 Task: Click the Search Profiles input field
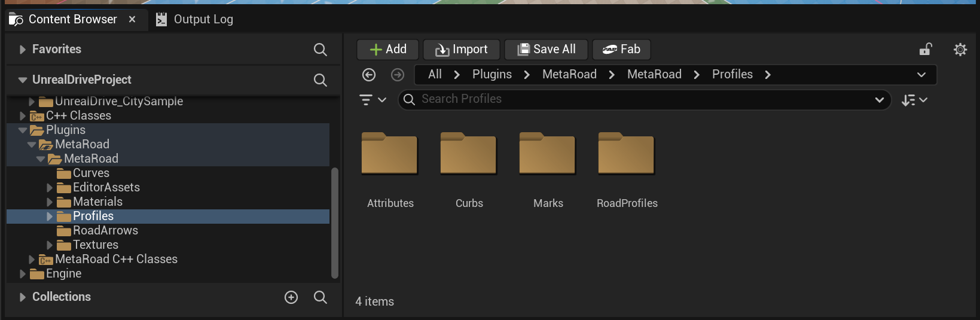pyautogui.click(x=645, y=99)
